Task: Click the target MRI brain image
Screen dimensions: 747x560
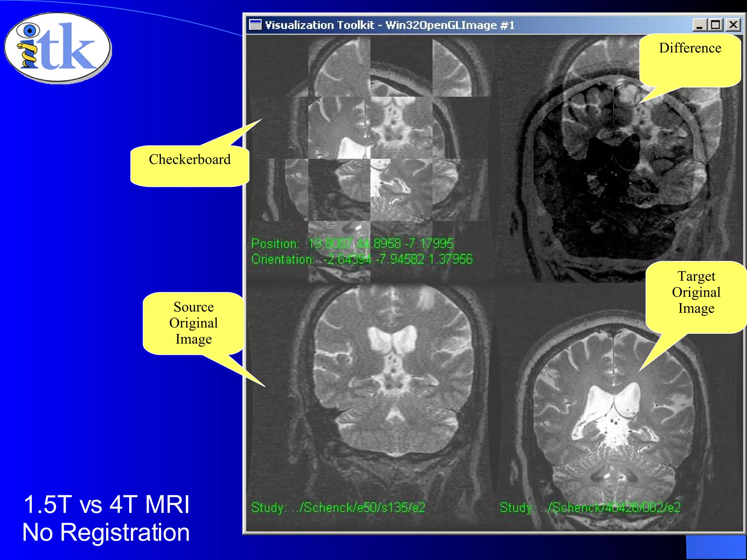Action: (x=613, y=419)
